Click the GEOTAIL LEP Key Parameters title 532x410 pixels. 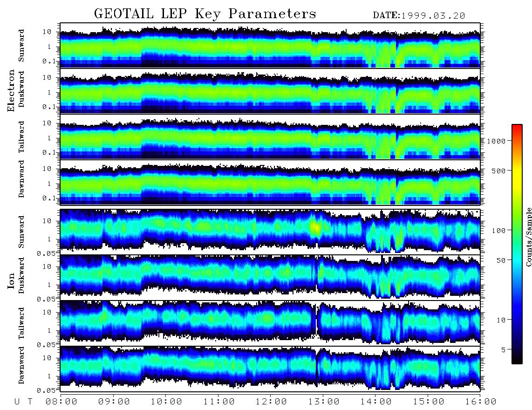click(x=205, y=14)
